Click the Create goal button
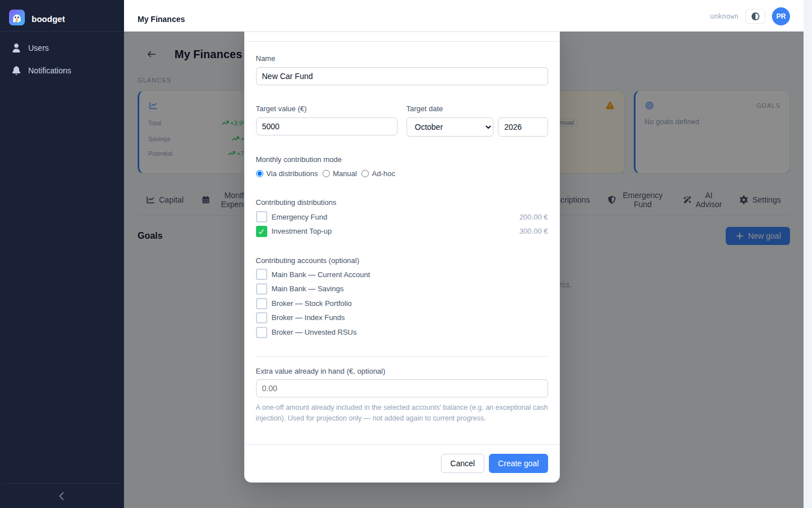This screenshot has width=812, height=508. [518, 463]
